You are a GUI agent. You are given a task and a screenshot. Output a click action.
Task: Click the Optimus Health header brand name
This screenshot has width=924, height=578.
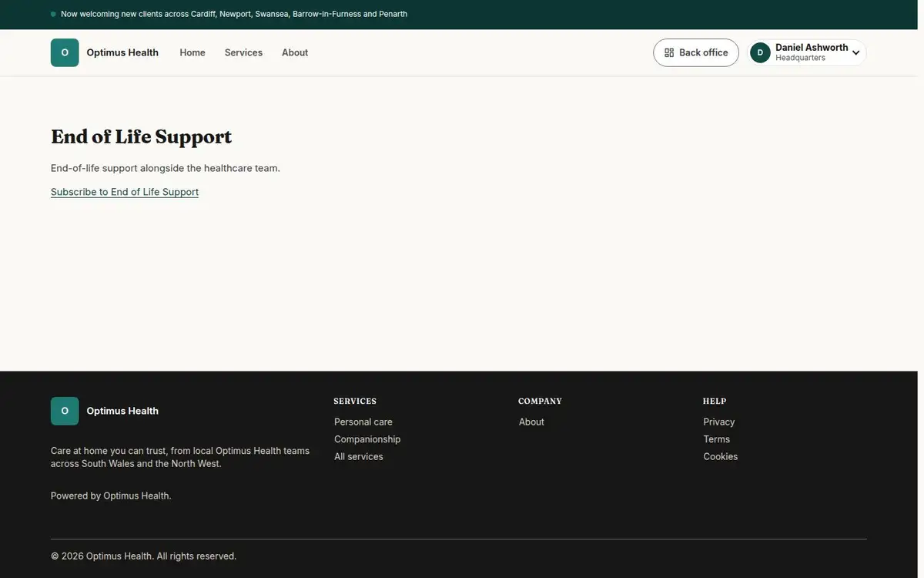tap(122, 52)
